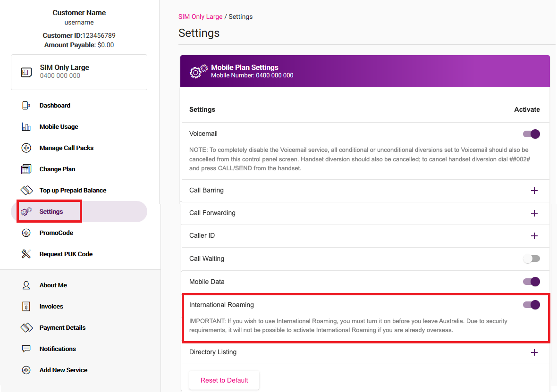
Task: Click the About Me person icon
Action: (x=26, y=285)
